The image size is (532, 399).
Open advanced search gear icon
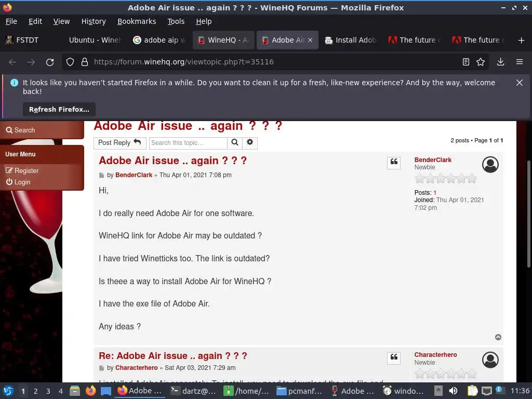[250, 142]
